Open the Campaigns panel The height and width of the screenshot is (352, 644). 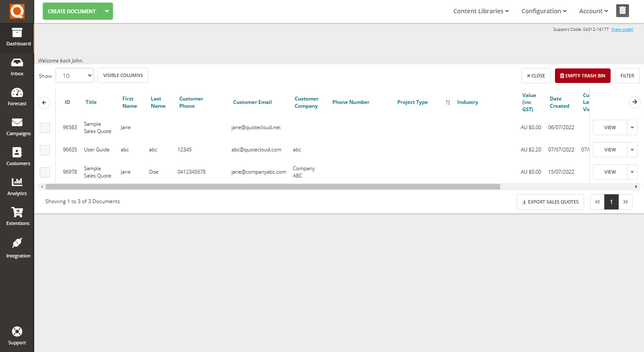(17, 127)
